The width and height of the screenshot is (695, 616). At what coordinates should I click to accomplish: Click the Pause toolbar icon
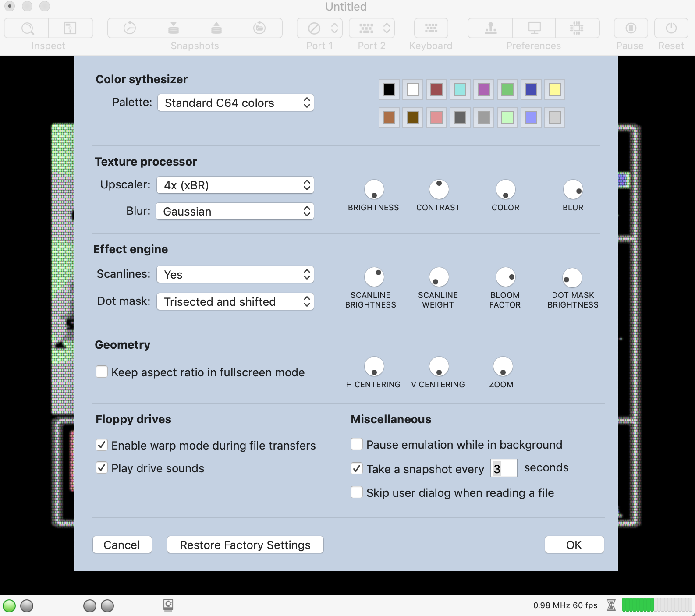tap(631, 28)
